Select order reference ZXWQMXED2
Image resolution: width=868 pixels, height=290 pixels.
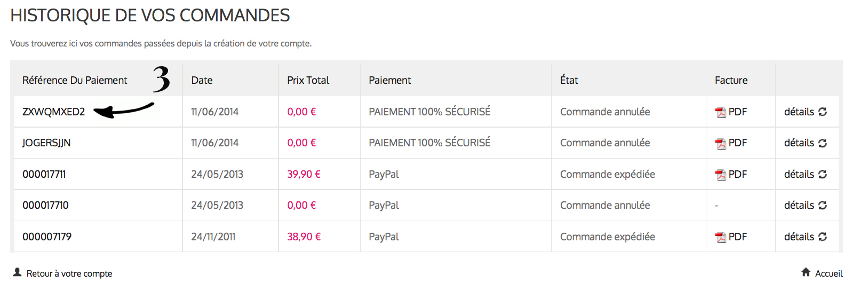pyautogui.click(x=53, y=112)
